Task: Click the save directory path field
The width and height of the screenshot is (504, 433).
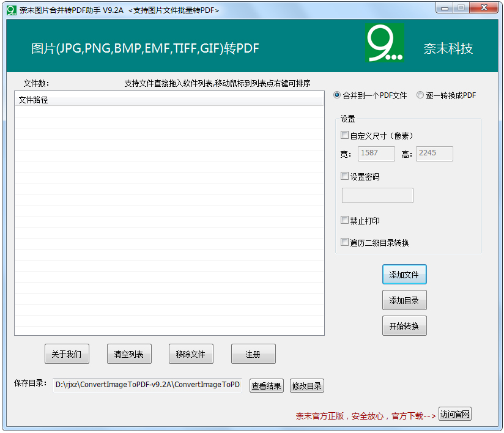Action: coord(147,385)
